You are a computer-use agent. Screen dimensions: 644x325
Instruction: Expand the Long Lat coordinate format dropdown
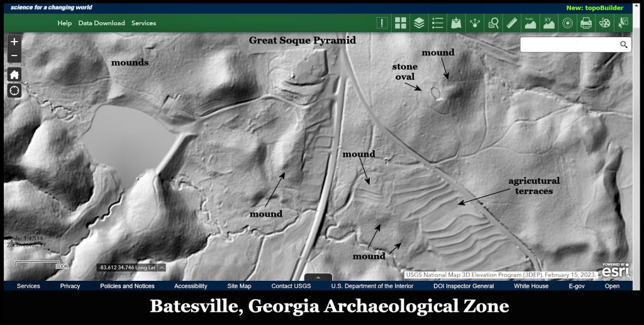tap(162, 267)
